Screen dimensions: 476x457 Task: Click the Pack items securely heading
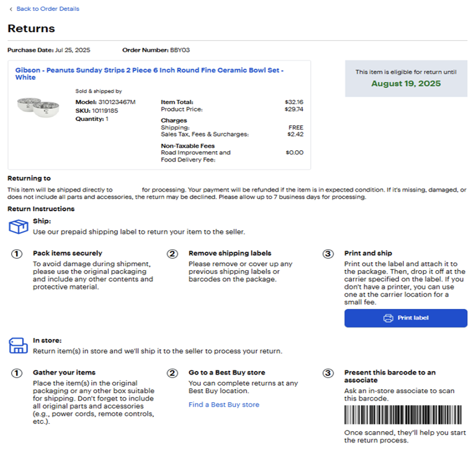point(67,253)
